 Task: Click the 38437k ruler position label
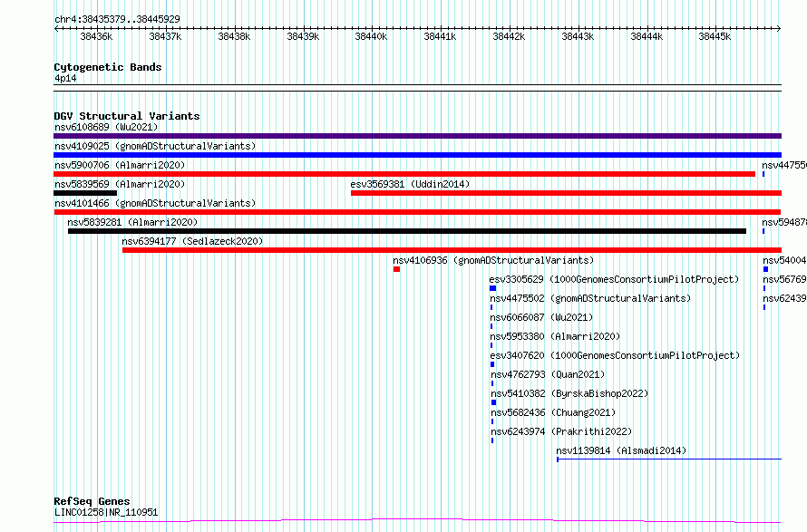click(165, 36)
